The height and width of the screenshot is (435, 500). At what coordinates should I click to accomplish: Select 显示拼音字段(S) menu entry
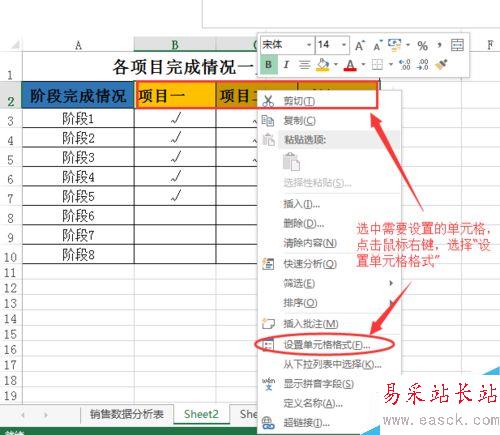(330, 384)
